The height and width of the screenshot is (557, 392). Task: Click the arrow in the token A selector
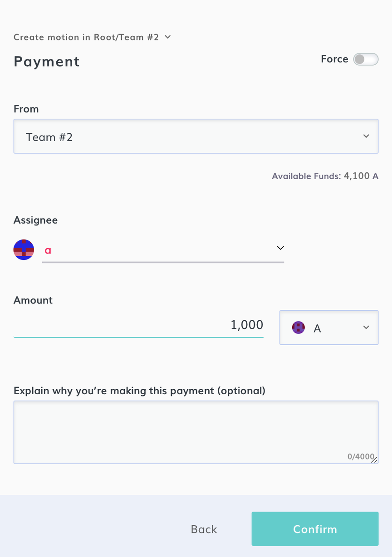tap(366, 327)
